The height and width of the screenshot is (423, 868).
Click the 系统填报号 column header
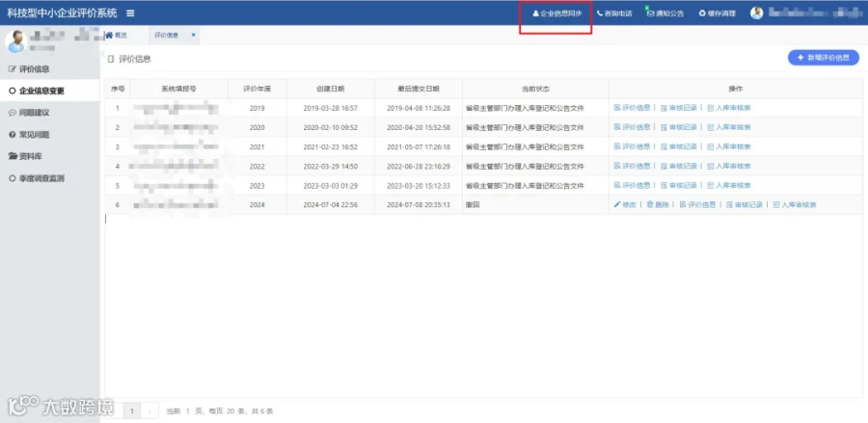[x=178, y=89]
